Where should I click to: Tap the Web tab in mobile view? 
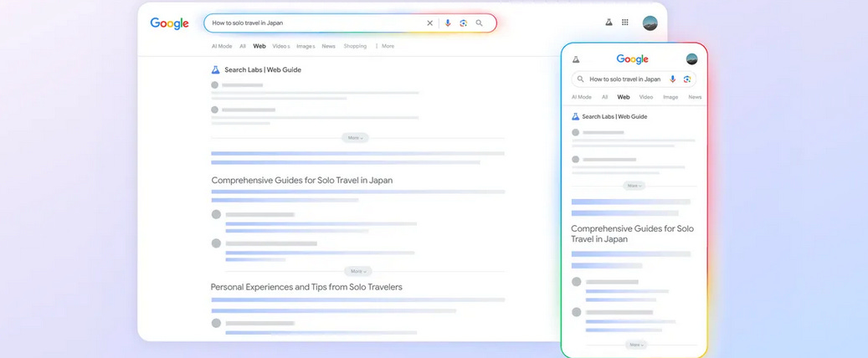point(624,97)
